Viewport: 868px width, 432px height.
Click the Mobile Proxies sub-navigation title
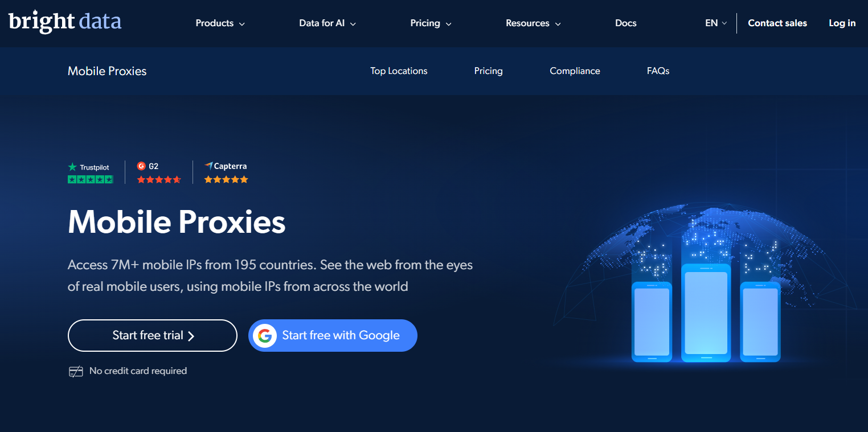107,71
